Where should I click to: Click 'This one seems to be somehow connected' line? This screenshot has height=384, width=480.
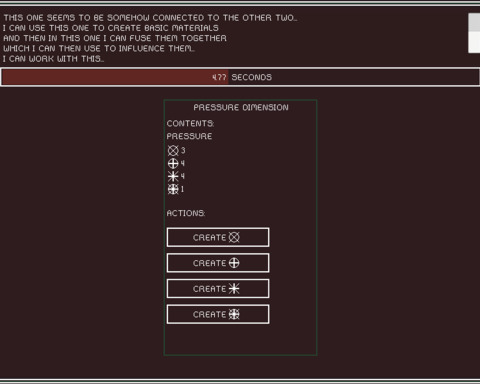click(x=150, y=18)
